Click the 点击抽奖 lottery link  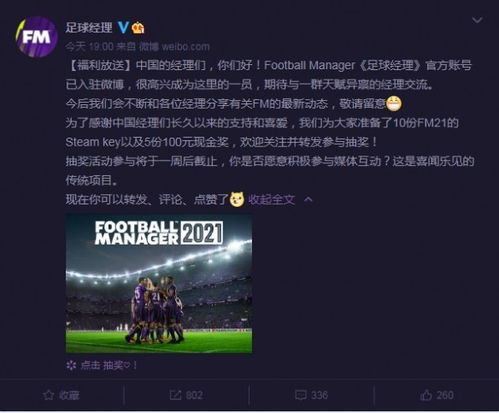108,366
